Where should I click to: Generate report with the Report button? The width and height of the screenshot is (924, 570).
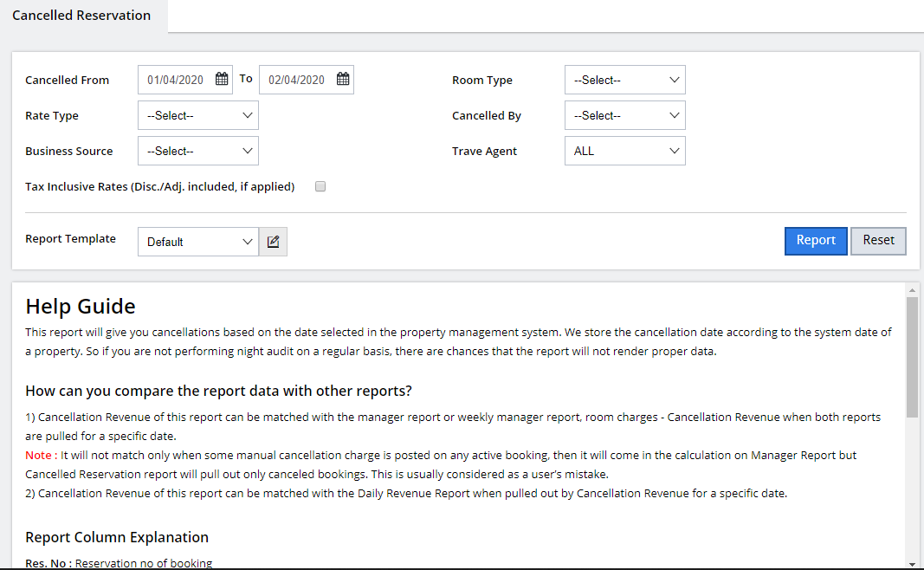click(816, 241)
